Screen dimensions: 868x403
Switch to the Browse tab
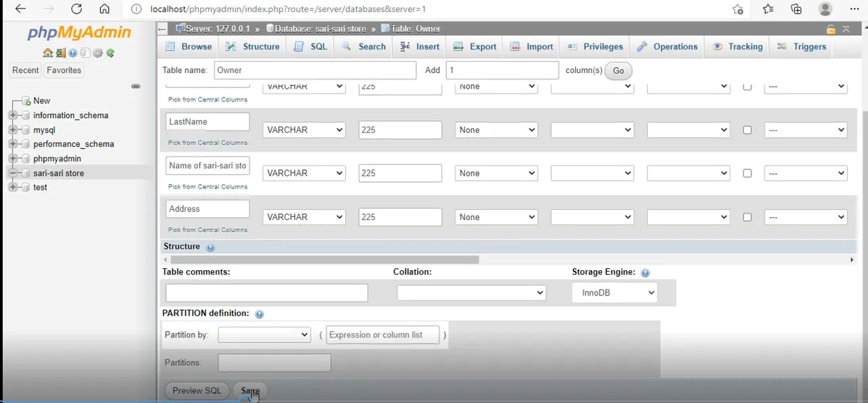pyautogui.click(x=188, y=47)
